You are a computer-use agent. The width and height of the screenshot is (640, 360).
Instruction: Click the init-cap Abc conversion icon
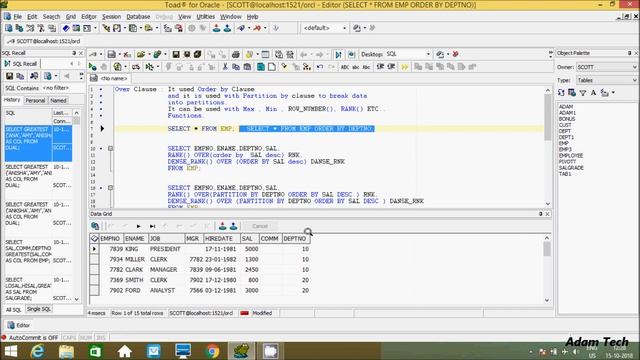(x=366, y=67)
